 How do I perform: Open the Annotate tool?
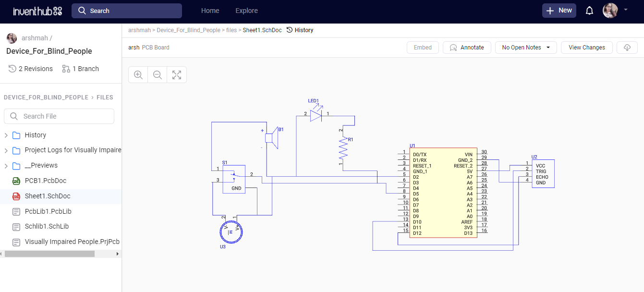[467, 47]
